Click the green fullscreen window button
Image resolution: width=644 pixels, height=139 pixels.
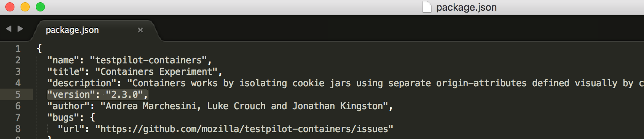[x=40, y=7]
